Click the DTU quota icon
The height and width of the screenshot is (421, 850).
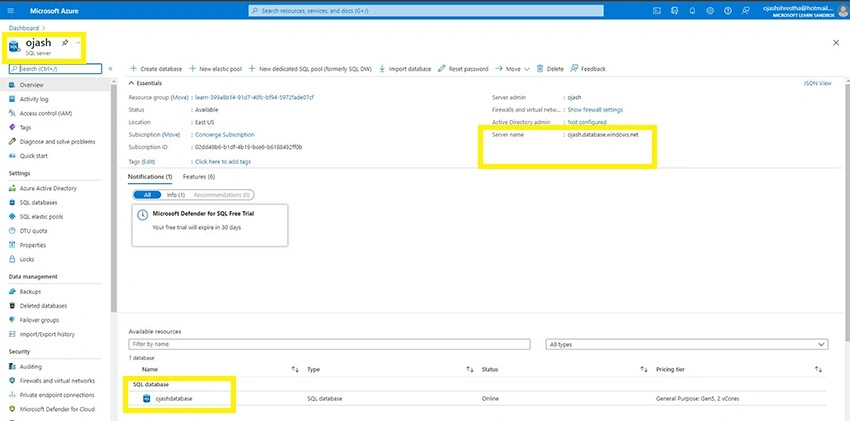[12, 231]
